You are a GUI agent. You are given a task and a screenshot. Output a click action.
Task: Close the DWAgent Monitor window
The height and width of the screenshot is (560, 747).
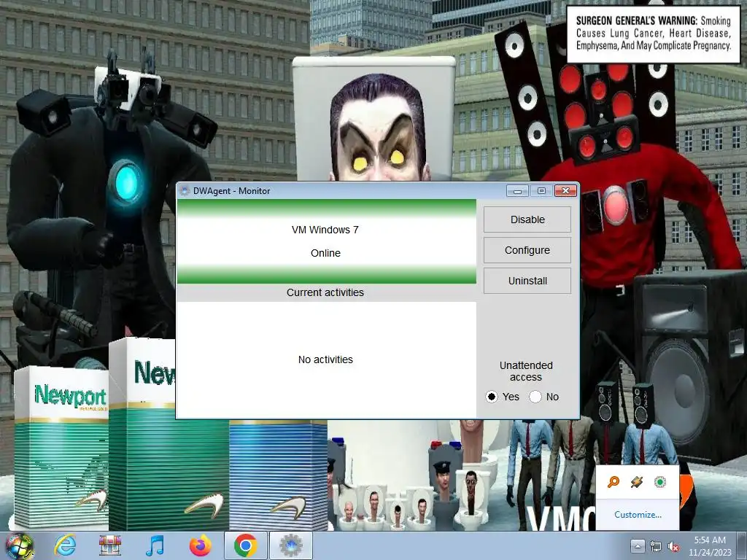pos(565,191)
